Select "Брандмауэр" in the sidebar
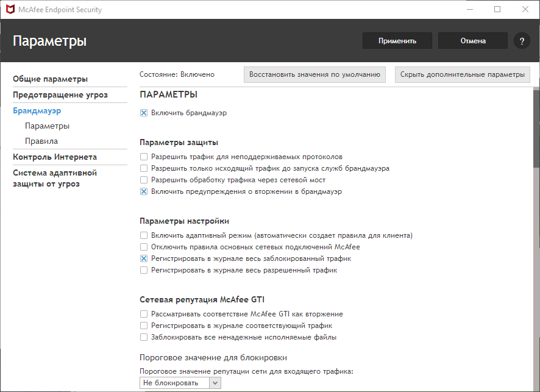The height and width of the screenshot is (392, 540). coord(37,110)
